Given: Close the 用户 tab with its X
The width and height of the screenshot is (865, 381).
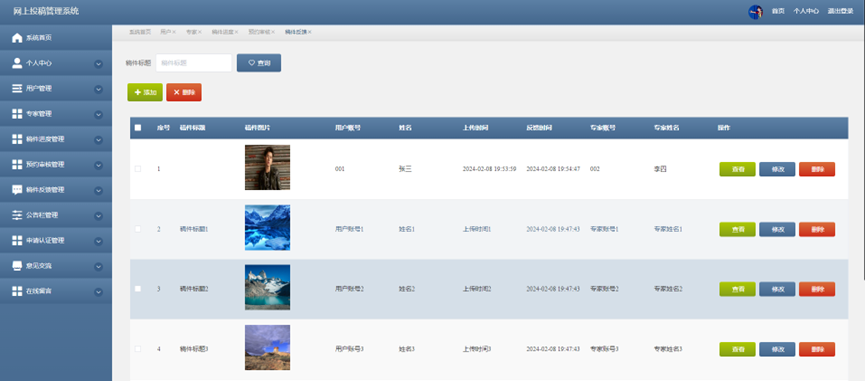Looking at the screenshot, I should tap(174, 32).
